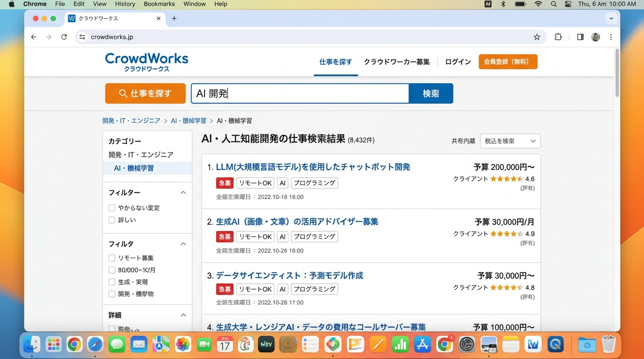
Task: Click the browser reload icon
Action: [64, 37]
